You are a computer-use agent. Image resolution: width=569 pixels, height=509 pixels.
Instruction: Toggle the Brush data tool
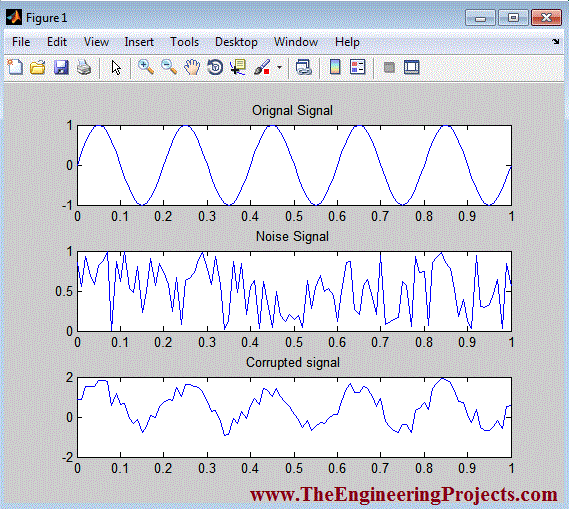(262, 67)
